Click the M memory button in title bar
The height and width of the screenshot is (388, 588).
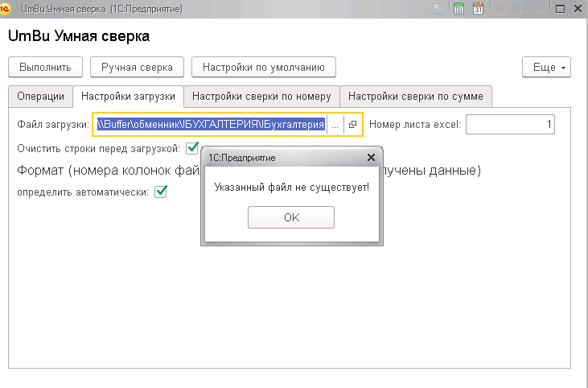click(500, 9)
